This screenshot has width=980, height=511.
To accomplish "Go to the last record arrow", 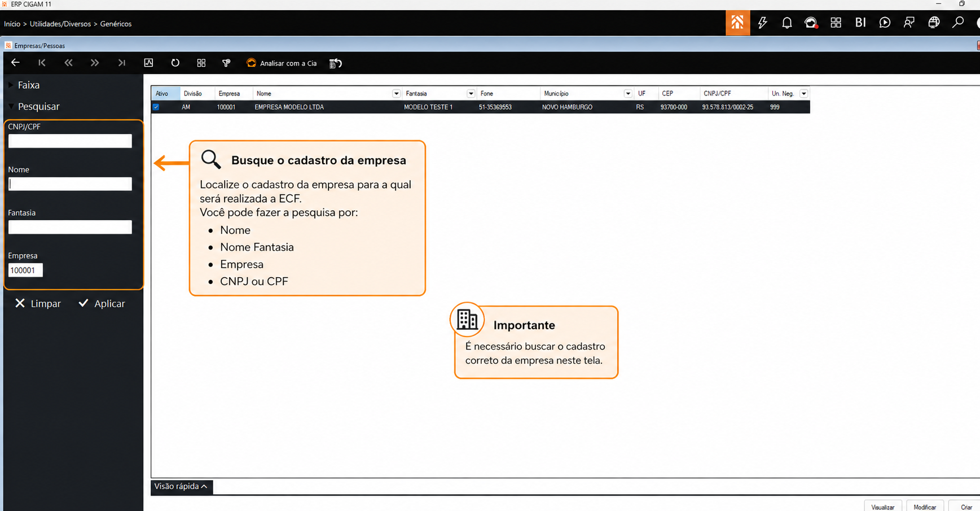I will (121, 63).
